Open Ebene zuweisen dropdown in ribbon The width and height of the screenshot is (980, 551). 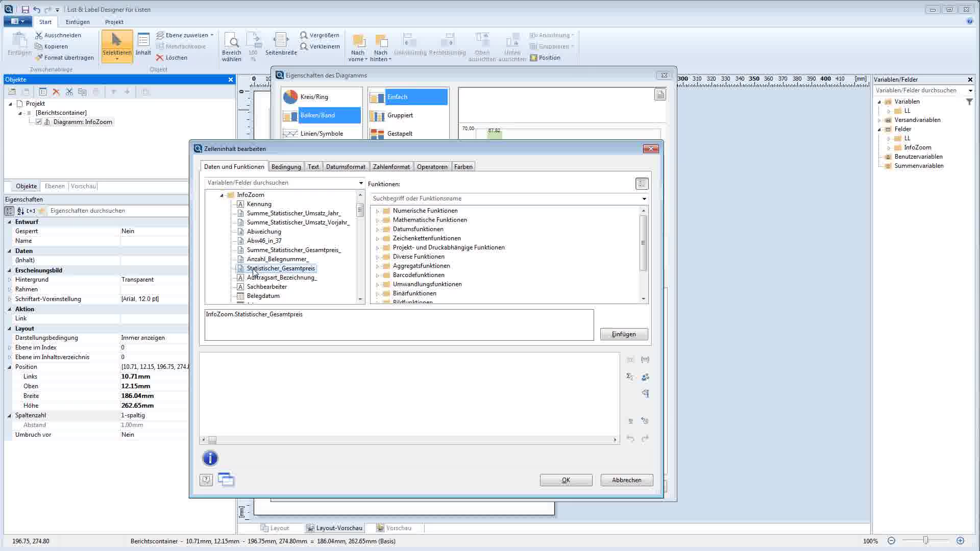coord(212,35)
